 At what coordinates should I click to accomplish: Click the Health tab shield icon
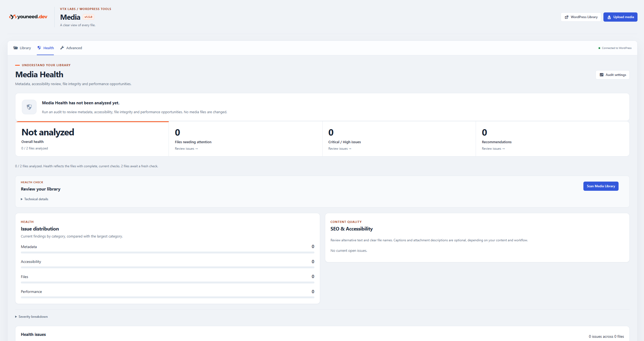click(39, 48)
